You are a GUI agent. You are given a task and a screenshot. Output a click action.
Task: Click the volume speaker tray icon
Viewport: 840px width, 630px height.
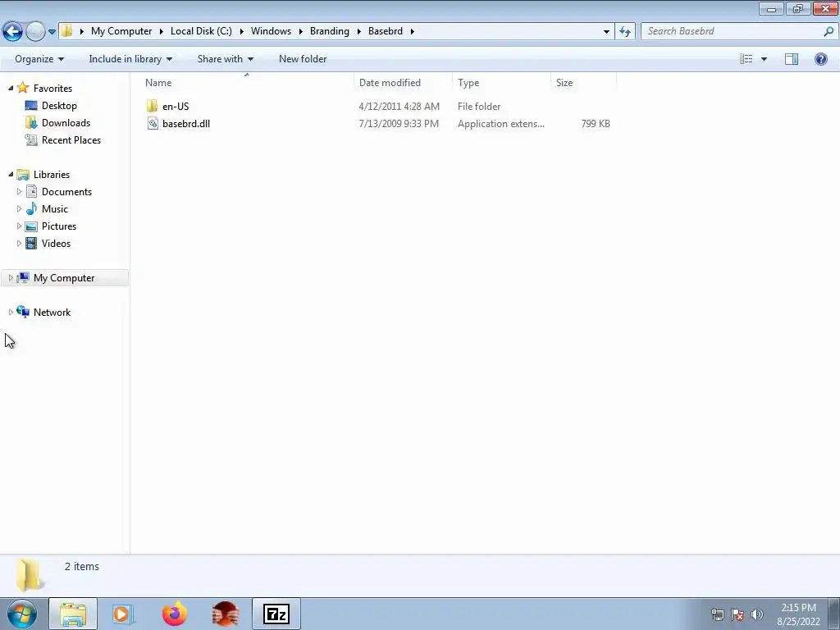pyautogui.click(x=757, y=614)
